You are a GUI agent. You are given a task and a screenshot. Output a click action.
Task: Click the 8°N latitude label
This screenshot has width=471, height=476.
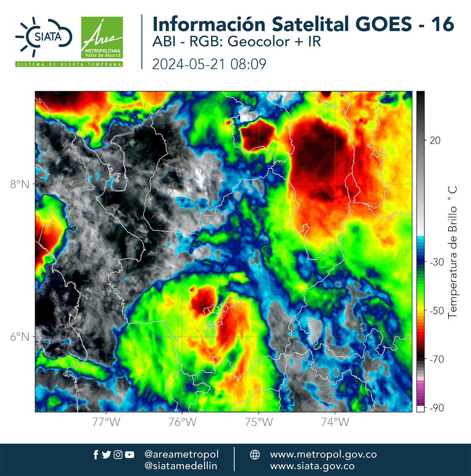tap(20, 184)
